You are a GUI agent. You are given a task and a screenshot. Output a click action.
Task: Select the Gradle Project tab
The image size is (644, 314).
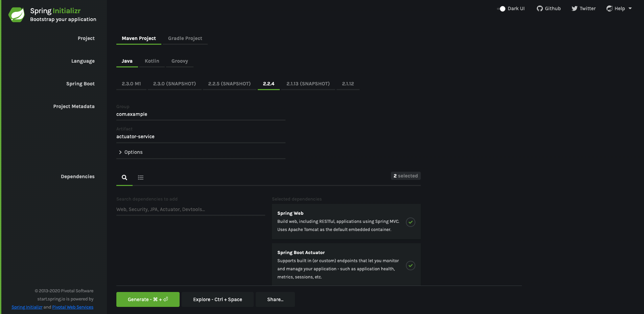pyautogui.click(x=185, y=38)
